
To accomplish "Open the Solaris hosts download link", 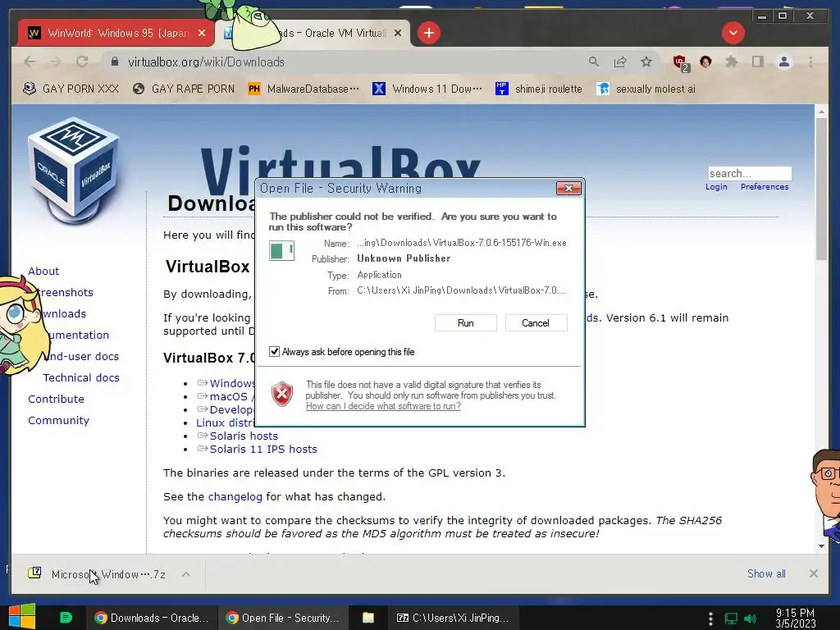I will click(x=244, y=436).
